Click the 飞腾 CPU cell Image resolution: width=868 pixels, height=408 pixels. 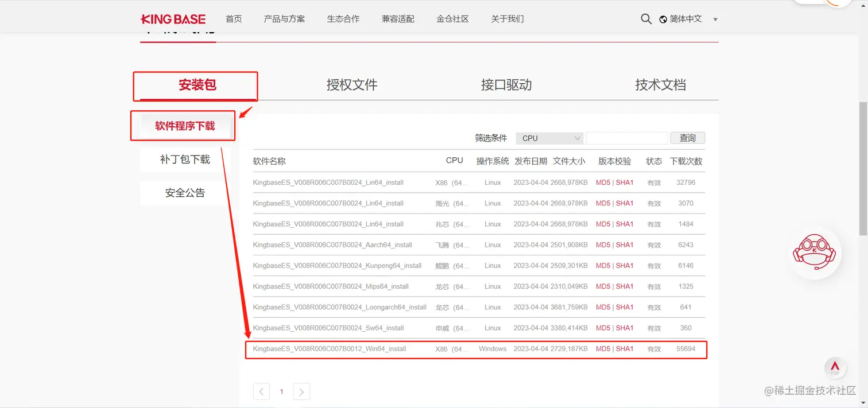click(x=452, y=245)
